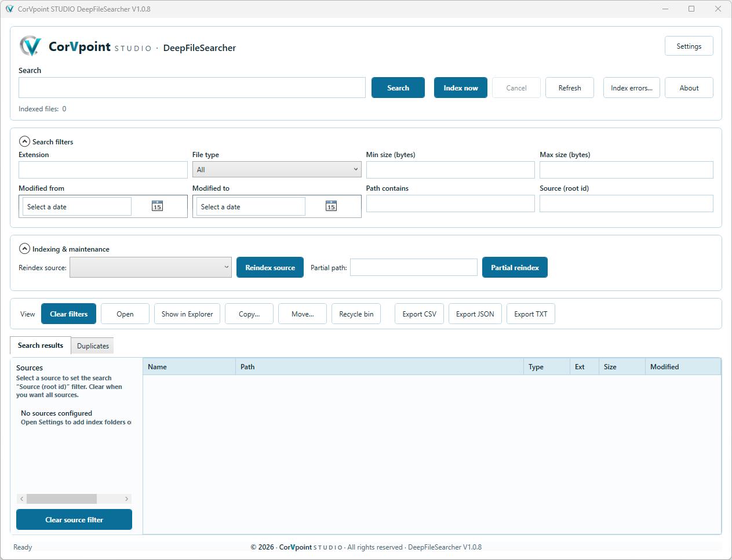Click Sources panel scrollbar right arrow
This screenshot has height=560, width=732.
(126, 499)
